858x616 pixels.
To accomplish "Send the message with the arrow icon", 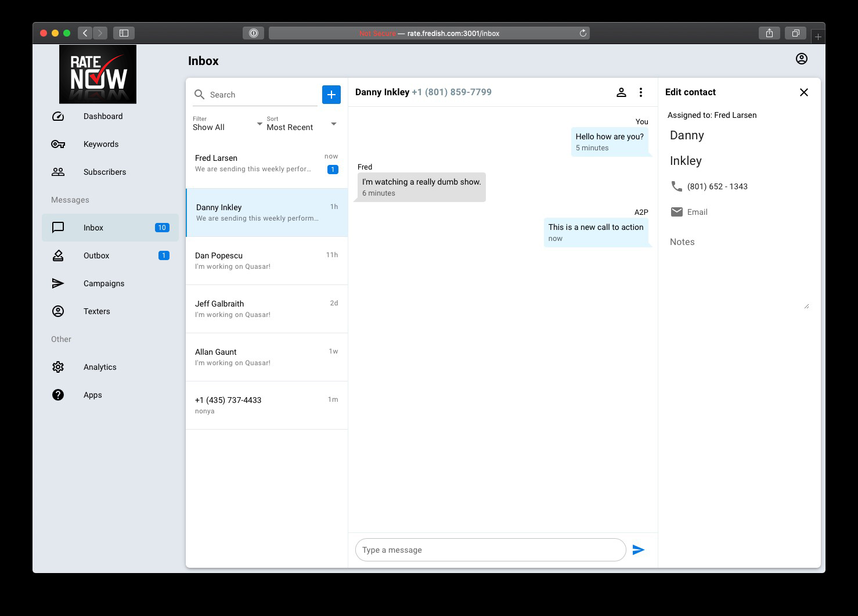I will (x=639, y=550).
